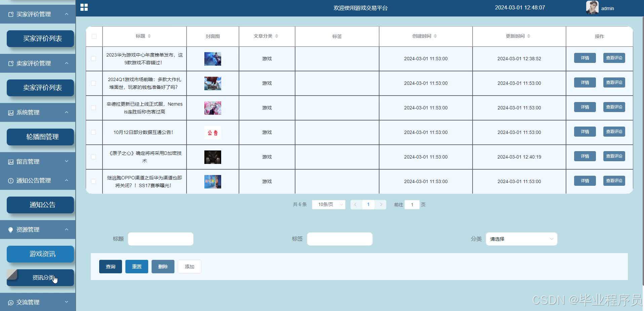Sort by 文章分类 column arrows
The height and width of the screenshot is (311, 644).
point(277,36)
